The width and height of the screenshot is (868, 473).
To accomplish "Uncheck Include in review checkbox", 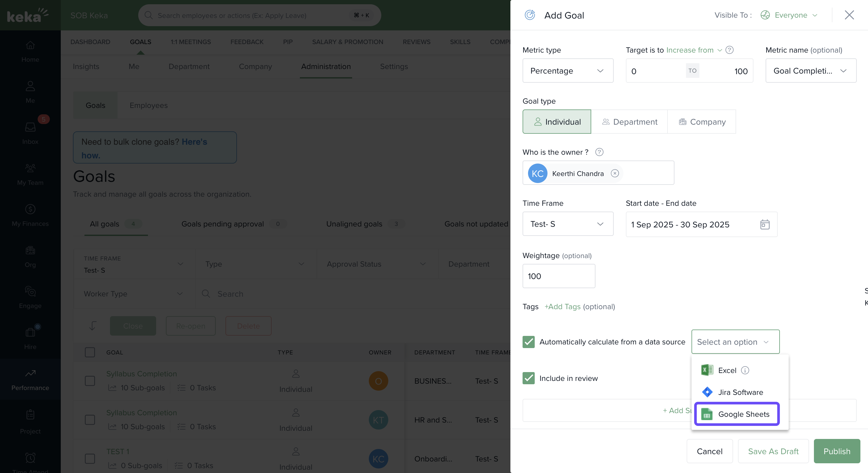I will pyautogui.click(x=528, y=378).
